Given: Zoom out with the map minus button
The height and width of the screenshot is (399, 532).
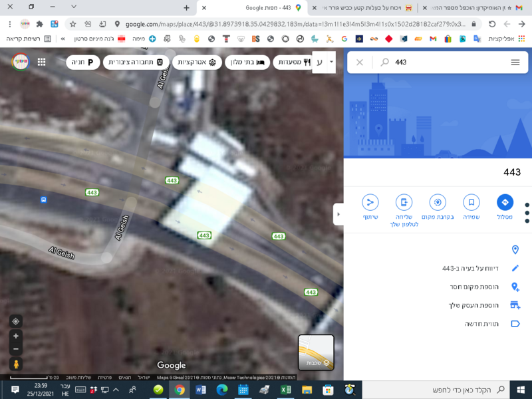Looking at the screenshot, I should pos(16,348).
